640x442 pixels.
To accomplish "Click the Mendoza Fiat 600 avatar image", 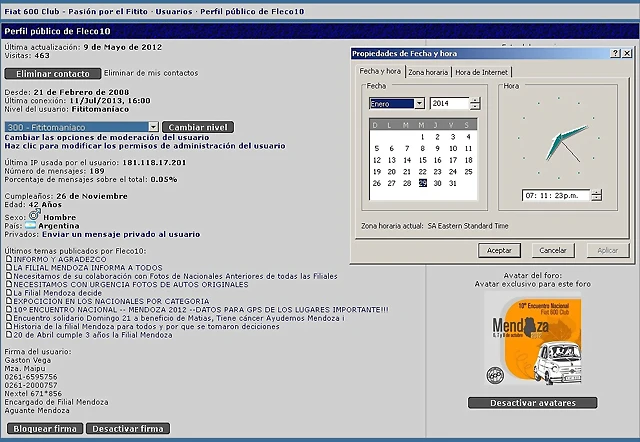I will coord(533,339).
